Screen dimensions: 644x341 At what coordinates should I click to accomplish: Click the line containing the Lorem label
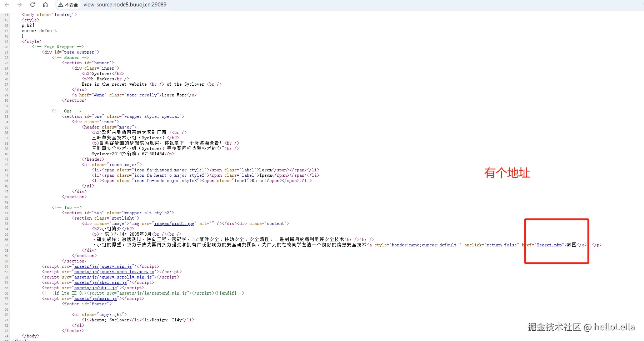tap(205, 170)
